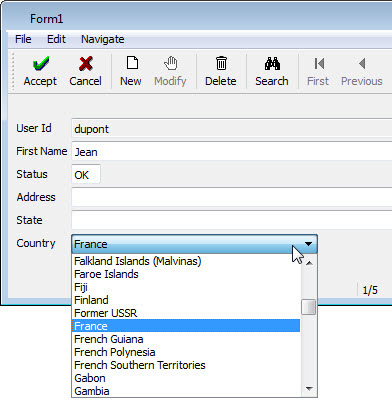The width and height of the screenshot is (392, 406).
Task: Click the country list scrollbar thumb
Action: pyautogui.click(x=309, y=307)
